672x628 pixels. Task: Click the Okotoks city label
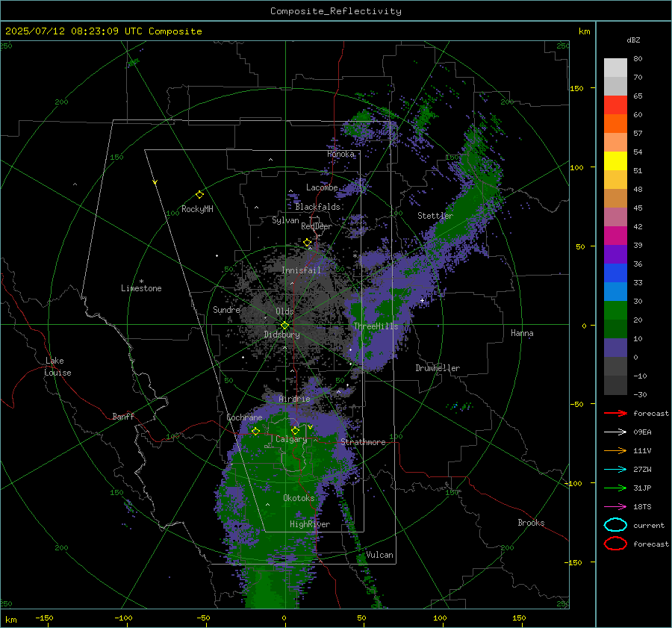(x=299, y=498)
